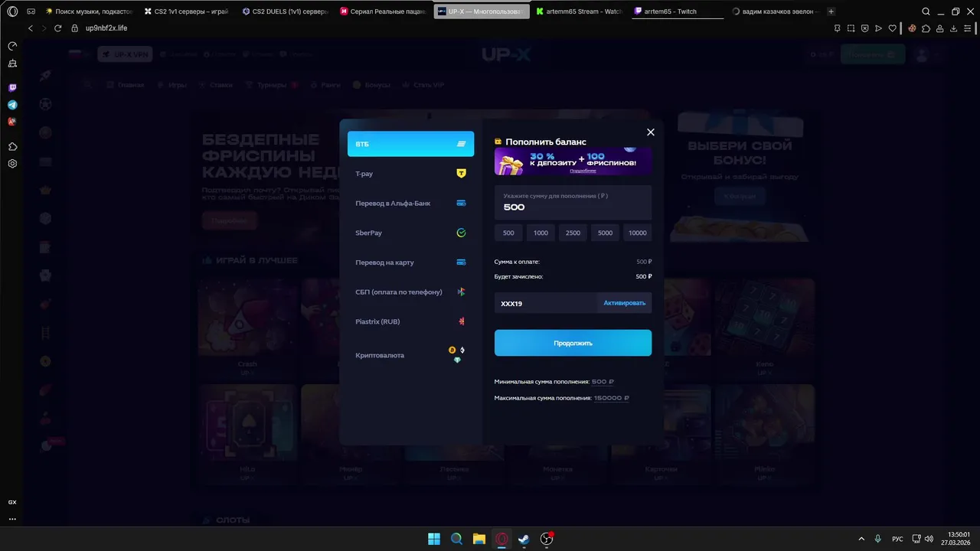Pick the 10000 preset amount
The height and width of the screenshot is (551, 980).
(x=637, y=233)
